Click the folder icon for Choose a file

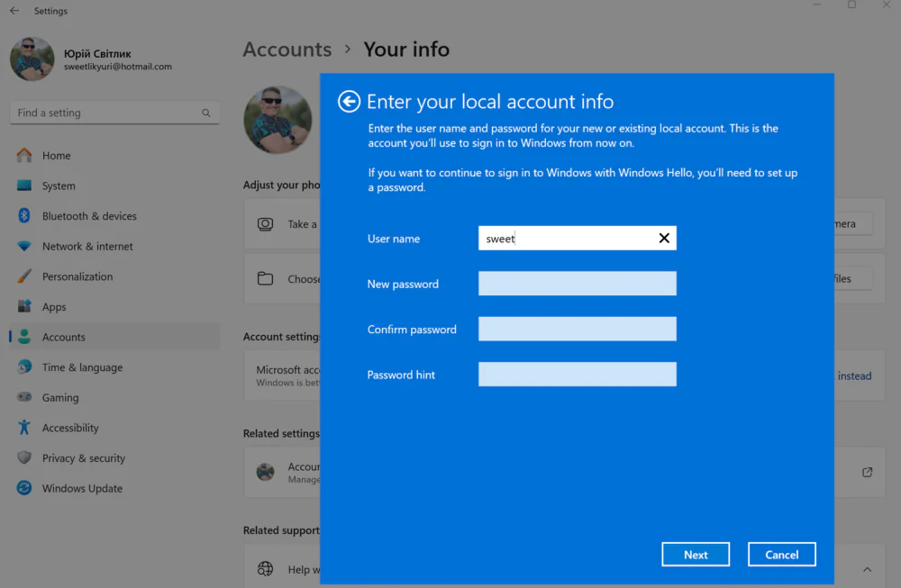coord(265,279)
